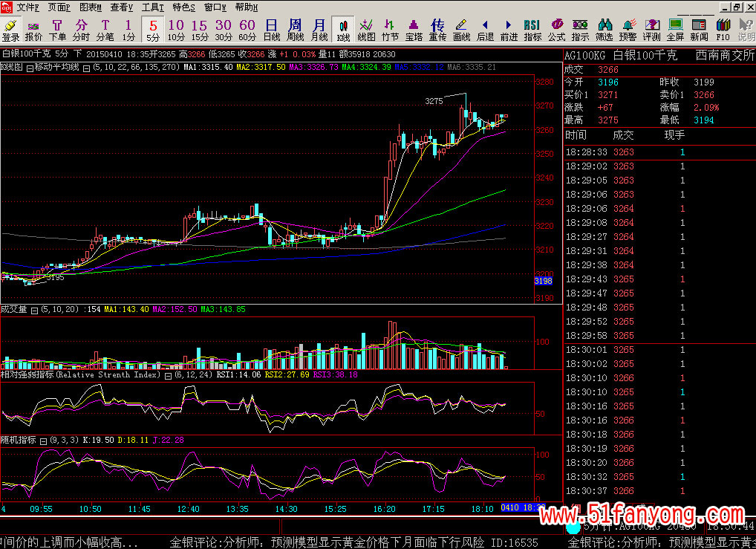Open the 公式 formula icon
Viewport: 756px width, 549px height.
[x=556, y=30]
